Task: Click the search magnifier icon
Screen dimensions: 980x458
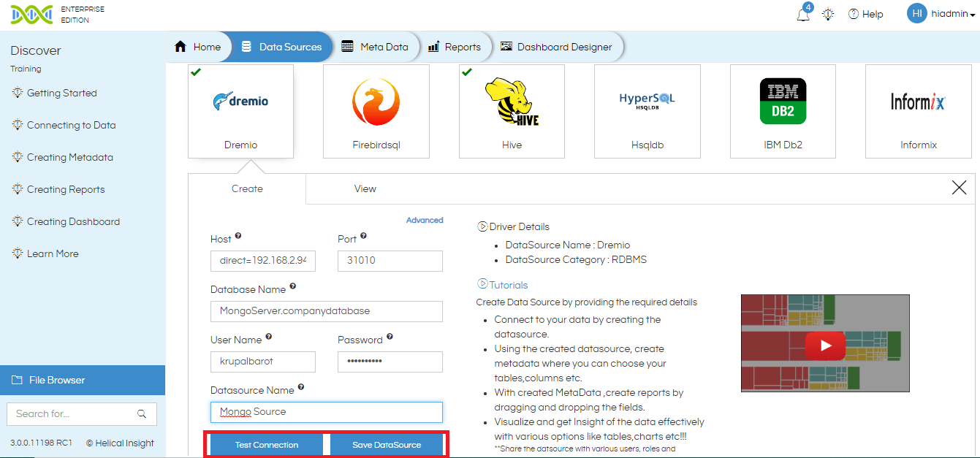Action: [142, 413]
